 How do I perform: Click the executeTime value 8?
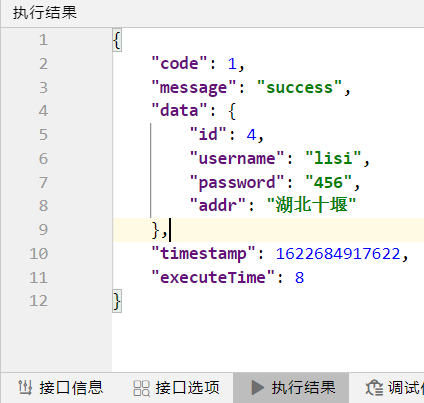coord(299,278)
